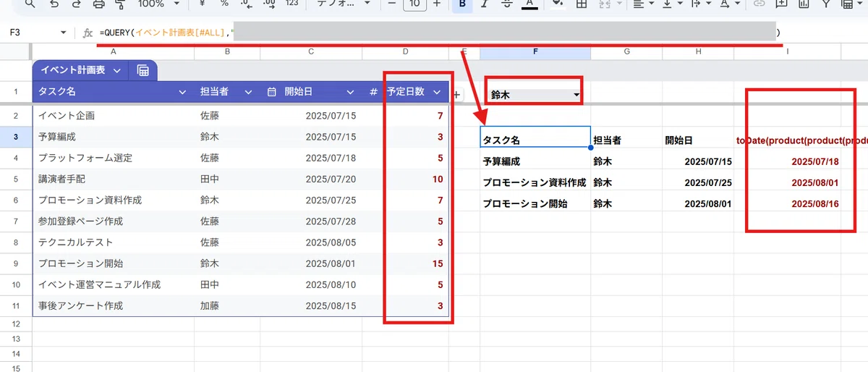The image size is (868, 372).
Task: Create a filter with the funnel icon
Action: 826,4
